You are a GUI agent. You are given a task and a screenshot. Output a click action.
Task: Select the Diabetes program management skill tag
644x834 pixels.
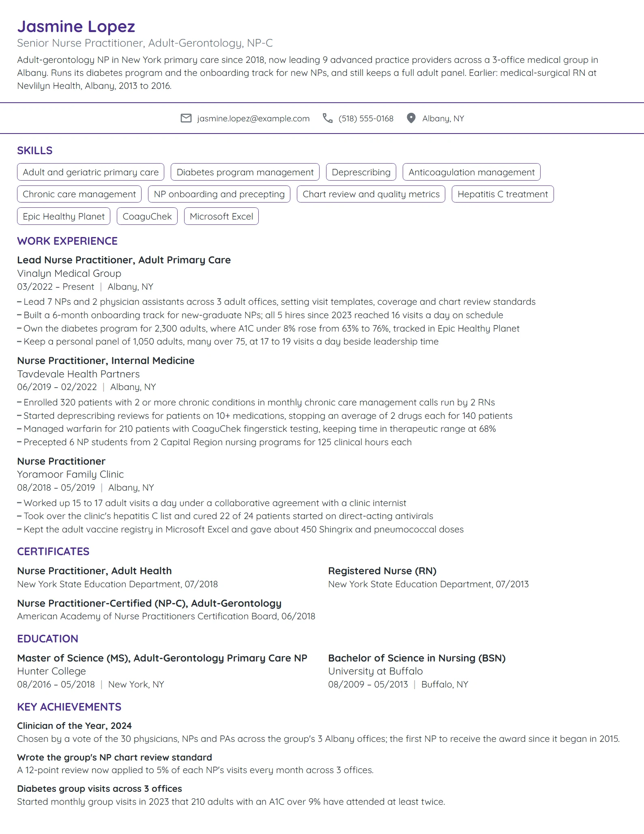click(245, 172)
